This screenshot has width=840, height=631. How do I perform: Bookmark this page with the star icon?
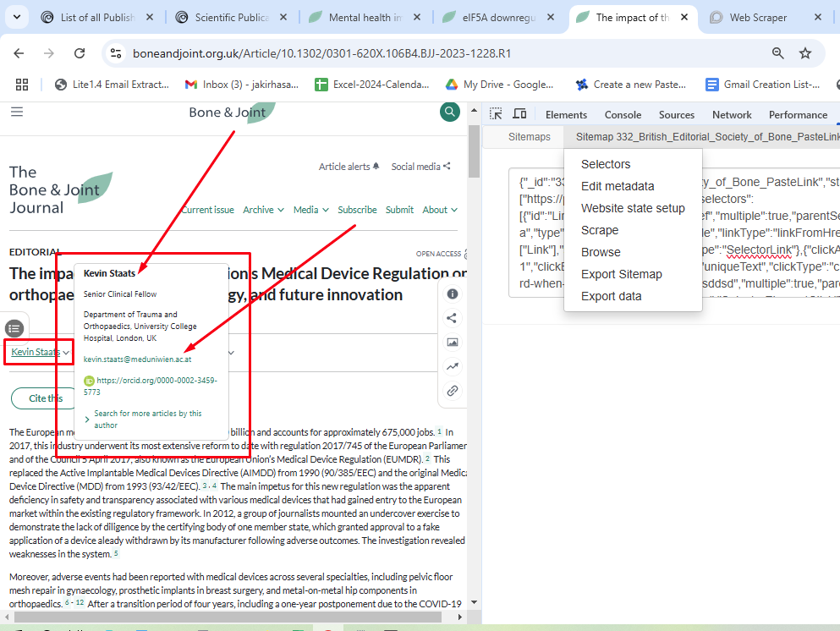coord(805,53)
